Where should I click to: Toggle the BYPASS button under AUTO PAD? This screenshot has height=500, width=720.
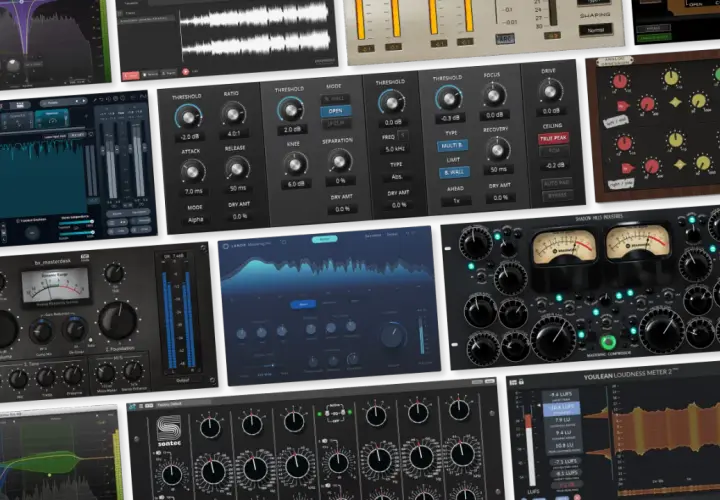pyautogui.click(x=557, y=196)
